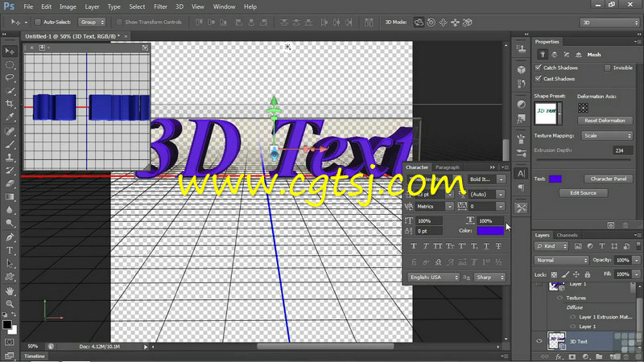Open the Sharp anti-aliasing dropdown
This screenshot has height=362, width=644.
point(489,278)
